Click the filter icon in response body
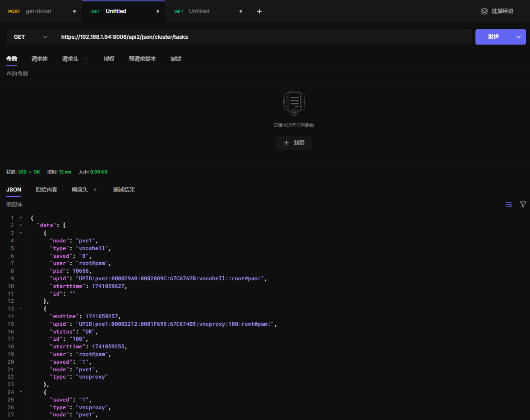 (x=523, y=205)
